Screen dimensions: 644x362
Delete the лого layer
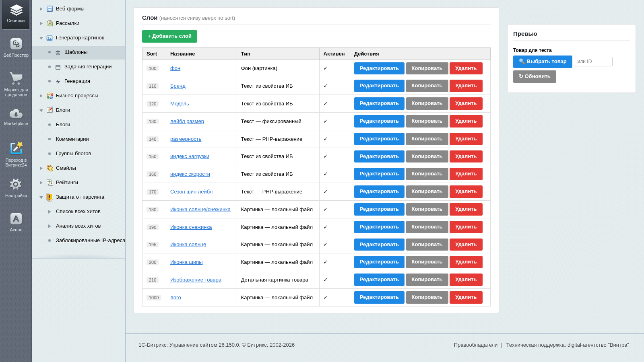tap(466, 297)
